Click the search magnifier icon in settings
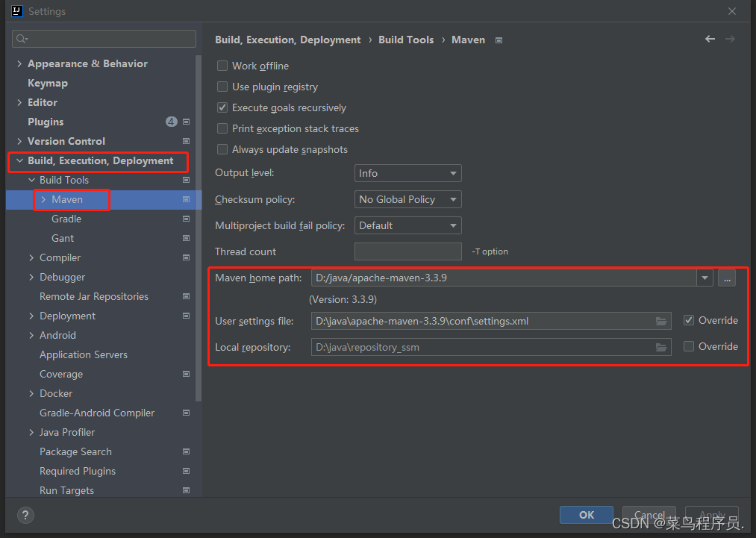The image size is (756, 538). pos(22,39)
